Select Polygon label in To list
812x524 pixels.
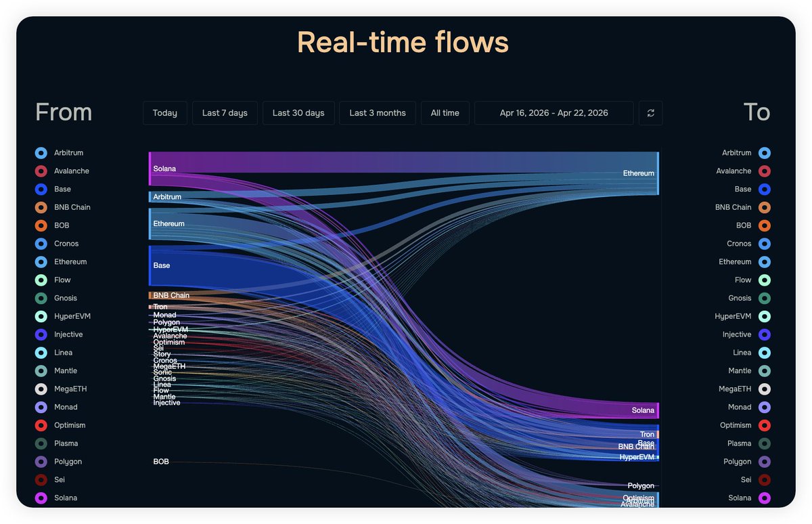(x=737, y=462)
